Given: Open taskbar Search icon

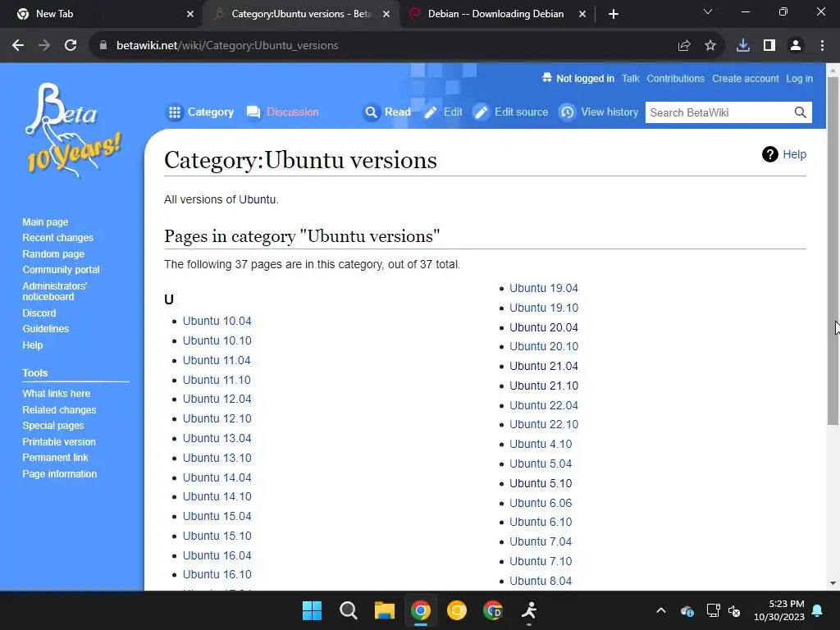Looking at the screenshot, I should [348, 610].
